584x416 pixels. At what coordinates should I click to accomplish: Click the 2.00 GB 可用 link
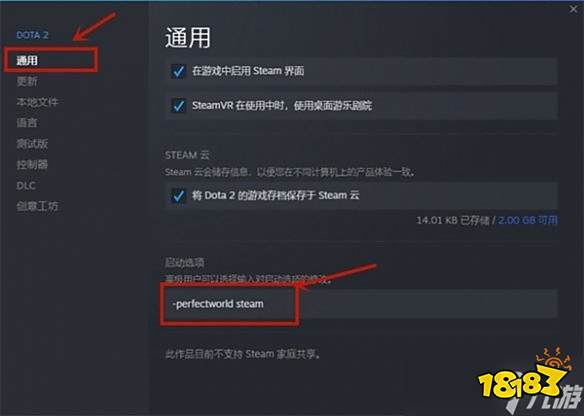(x=527, y=220)
